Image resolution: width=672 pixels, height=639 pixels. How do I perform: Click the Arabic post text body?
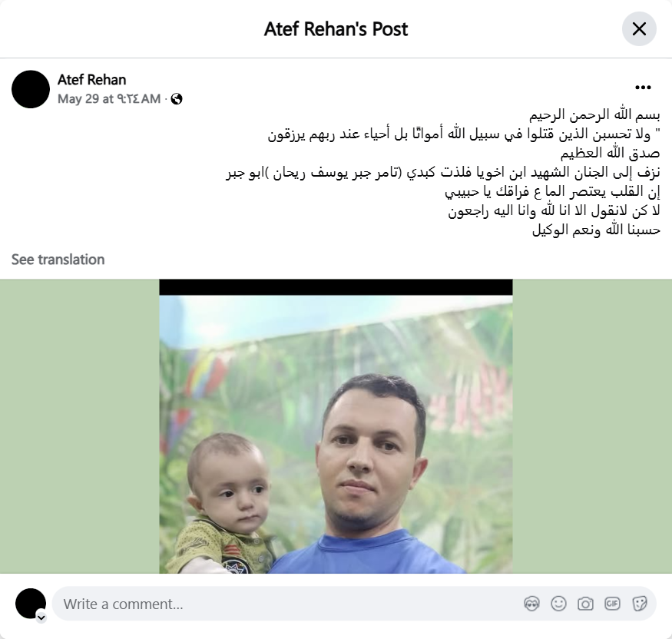(x=443, y=172)
